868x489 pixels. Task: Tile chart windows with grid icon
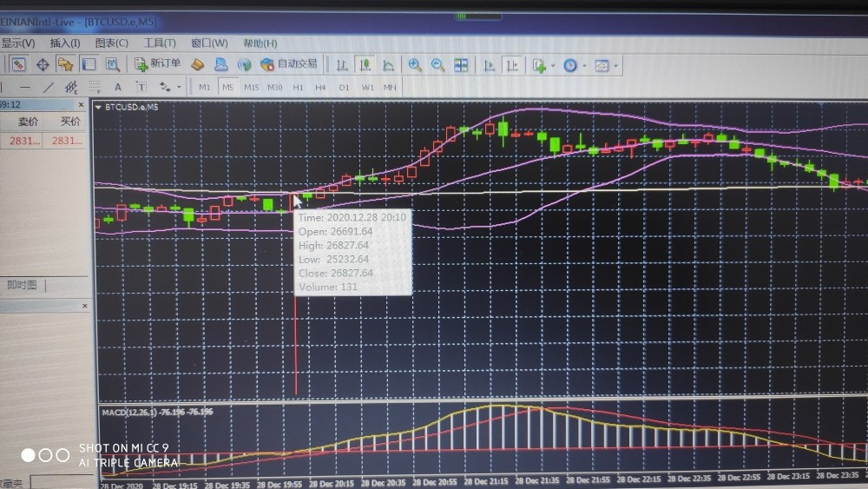click(461, 65)
